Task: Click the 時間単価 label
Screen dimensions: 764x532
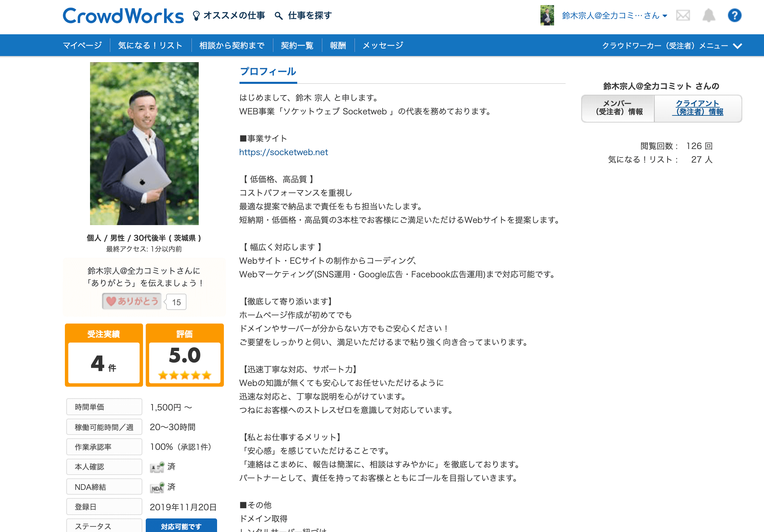Action: coord(104,407)
